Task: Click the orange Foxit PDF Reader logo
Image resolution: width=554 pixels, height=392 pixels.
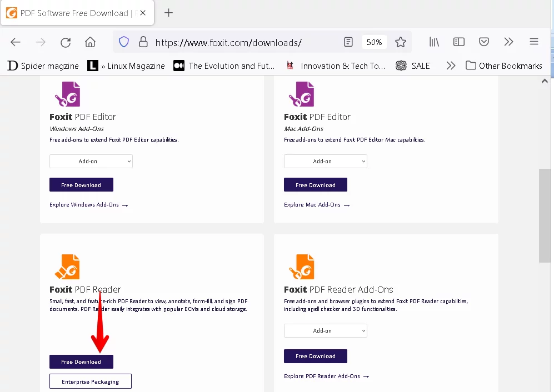Action: (x=67, y=267)
